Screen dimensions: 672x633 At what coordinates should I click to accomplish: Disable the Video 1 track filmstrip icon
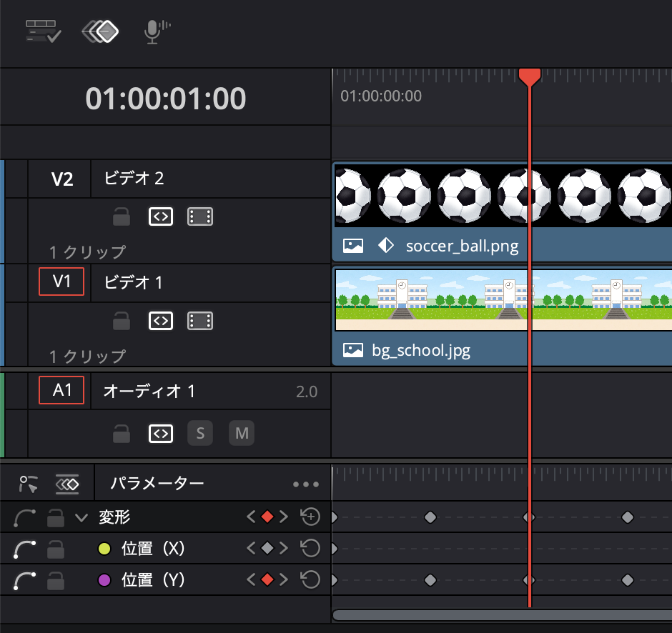(200, 321)
